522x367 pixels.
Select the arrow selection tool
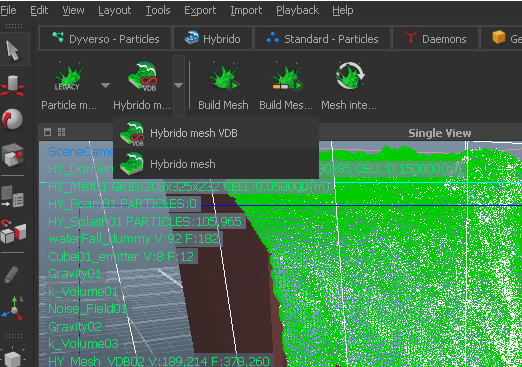click(13, 51)
